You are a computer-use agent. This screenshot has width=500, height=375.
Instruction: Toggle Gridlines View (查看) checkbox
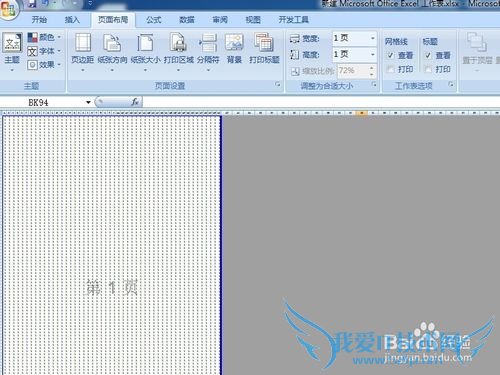[x=390, y=55]
